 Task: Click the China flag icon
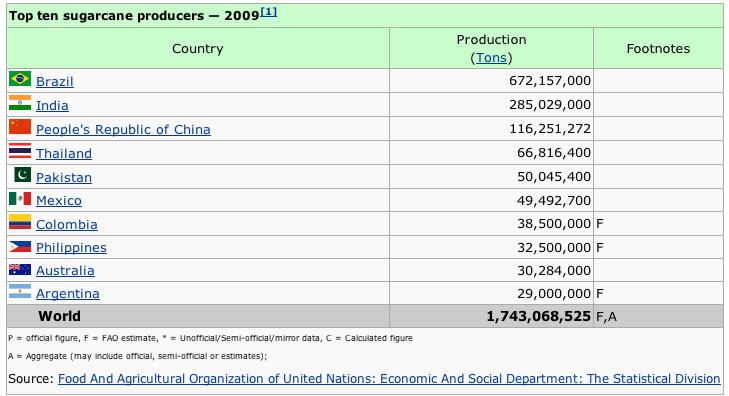20,127
